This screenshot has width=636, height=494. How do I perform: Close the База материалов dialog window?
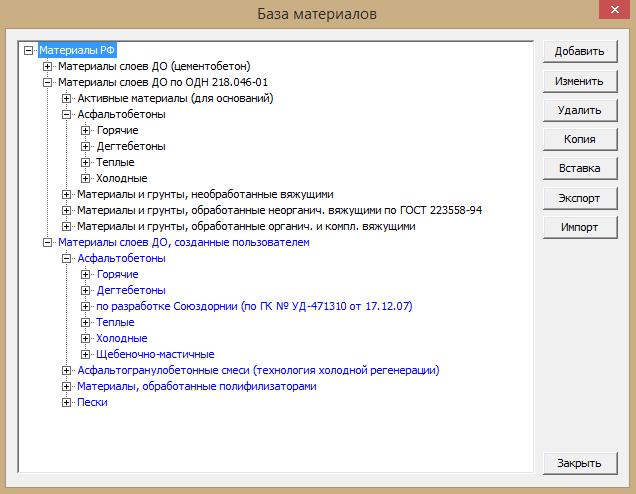pyautogui.click(x=615, y=9)
